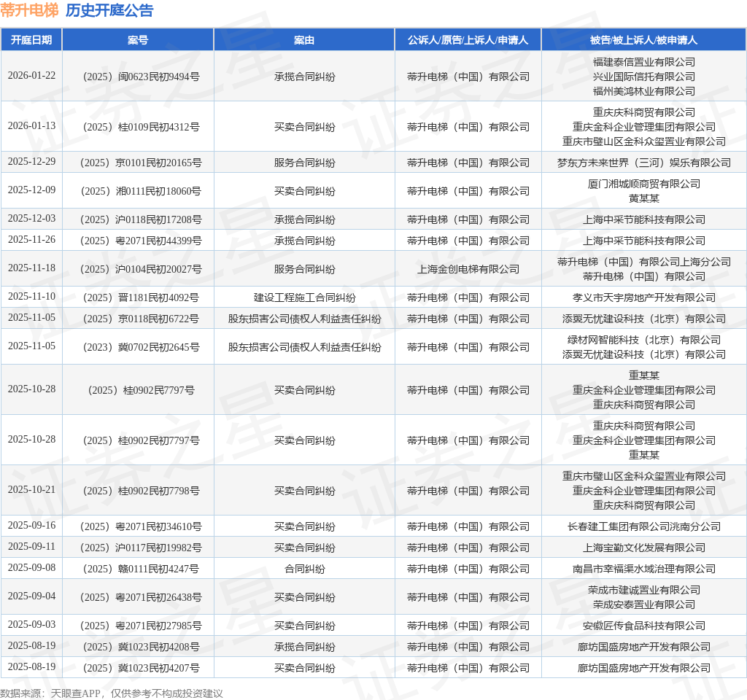The width and height of the screenshot is (747, 700).
Task: Click case number 冀1023民初4208号
Action: tap(141, 647)
